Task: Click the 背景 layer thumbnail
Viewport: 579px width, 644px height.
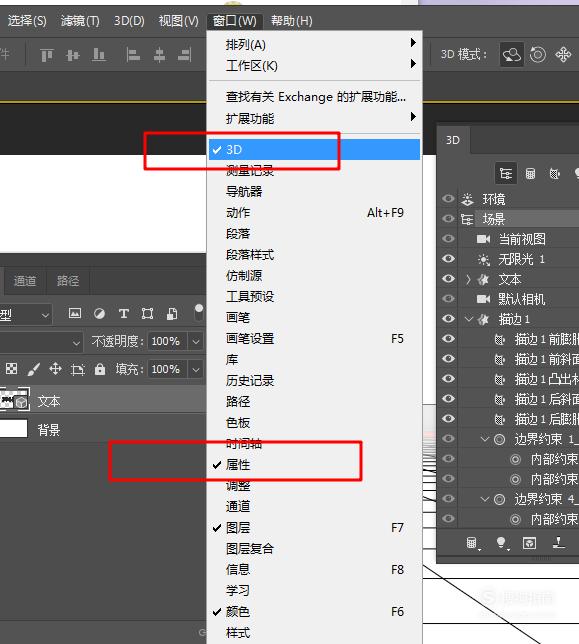Action: (13, 428)
